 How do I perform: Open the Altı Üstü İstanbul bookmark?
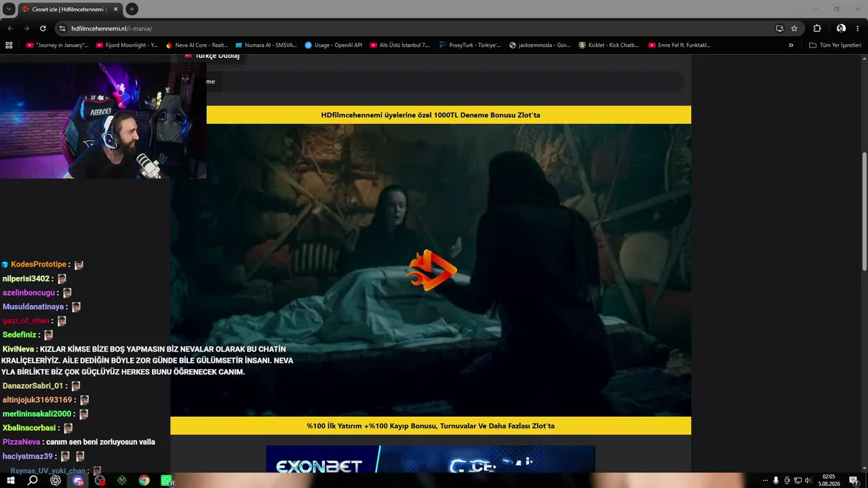coord(400,45)
